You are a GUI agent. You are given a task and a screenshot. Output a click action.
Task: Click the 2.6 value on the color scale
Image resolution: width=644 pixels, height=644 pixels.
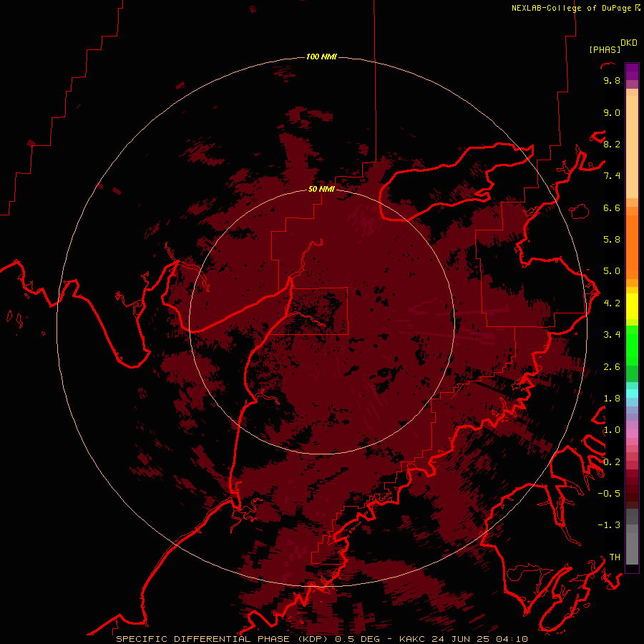tap(612, 367)
